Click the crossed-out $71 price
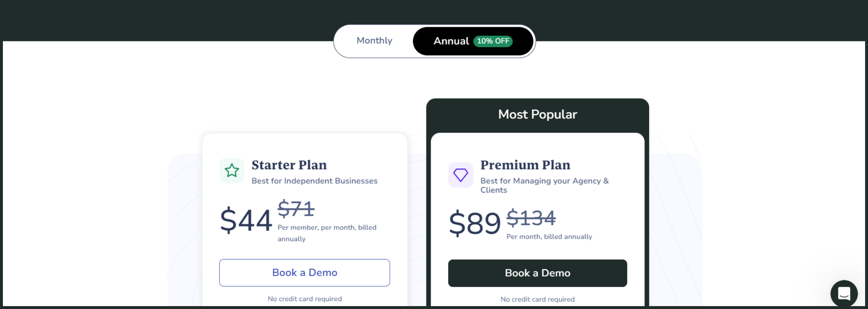868x309 pixels. point(296,209)
